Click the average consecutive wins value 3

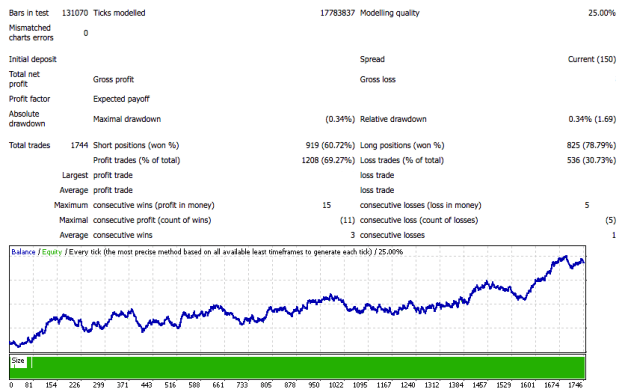click(x=353, y=235)
